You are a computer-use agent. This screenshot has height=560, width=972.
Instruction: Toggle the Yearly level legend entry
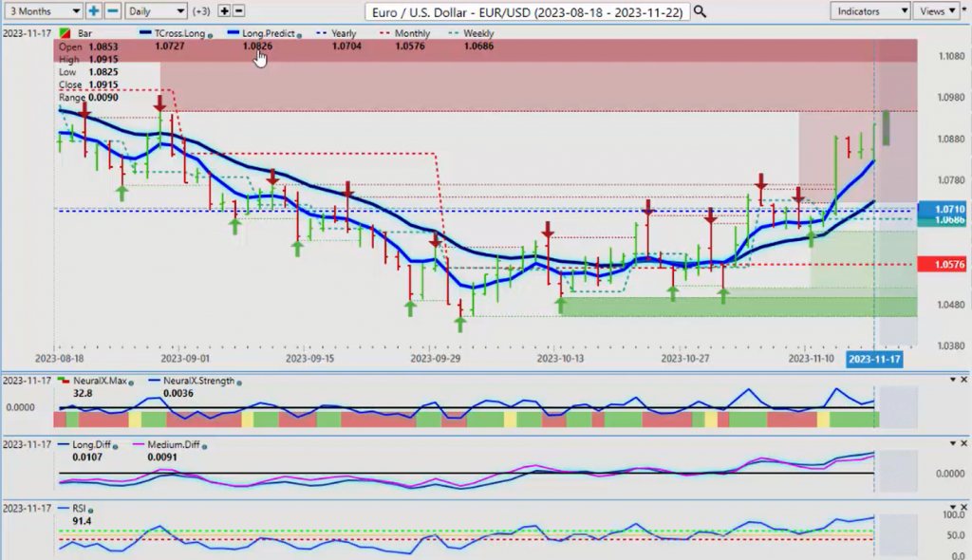point(338,33)
